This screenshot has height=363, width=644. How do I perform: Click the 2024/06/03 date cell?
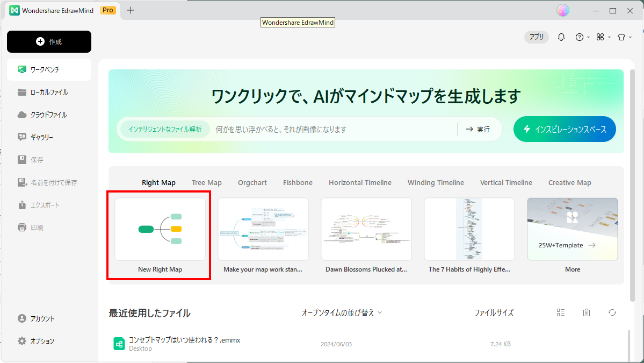[x=336, y=344]
